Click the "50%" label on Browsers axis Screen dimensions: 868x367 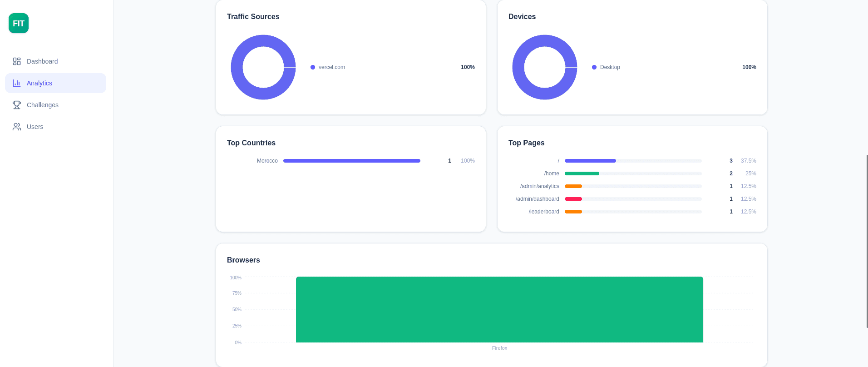pos(237,310)
